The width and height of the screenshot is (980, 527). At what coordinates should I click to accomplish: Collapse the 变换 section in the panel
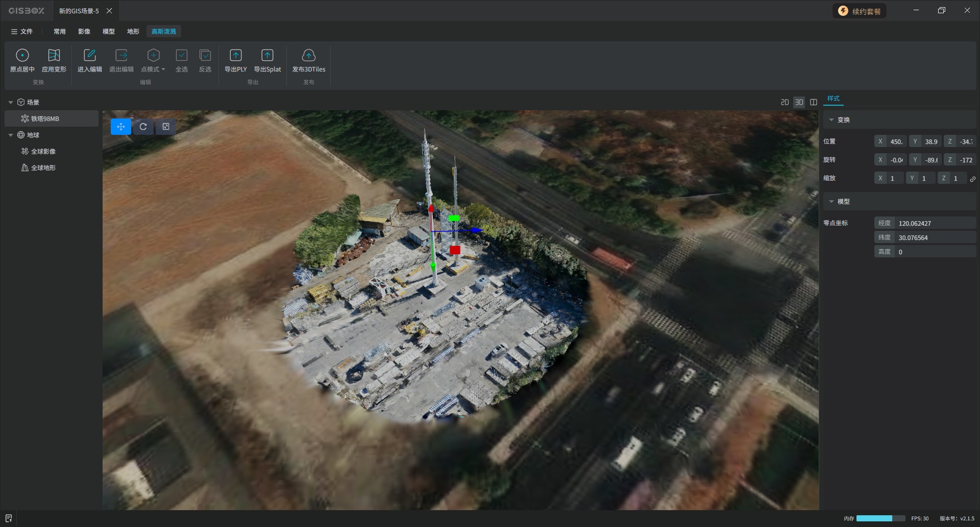coord(831,120)
